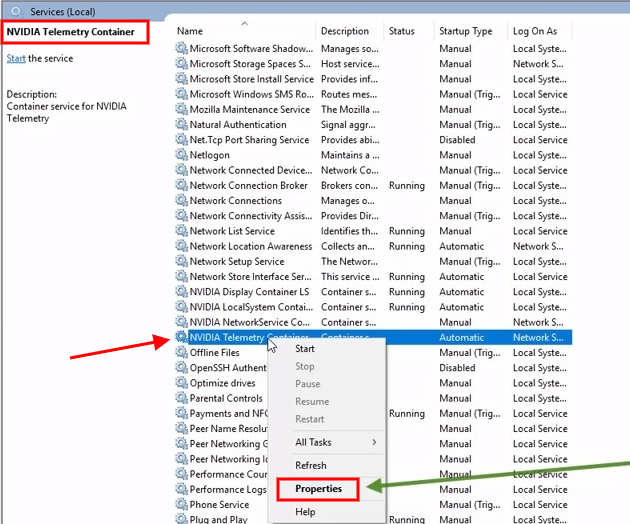
Task: Select the Natural Authentication service row
Action: coord(238,125)
